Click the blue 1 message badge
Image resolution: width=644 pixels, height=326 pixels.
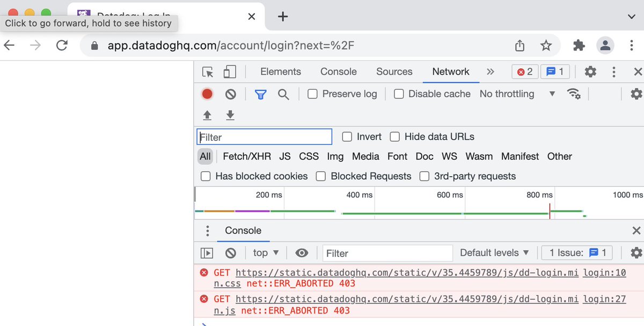pyautogui.click(x=555, y=72)
